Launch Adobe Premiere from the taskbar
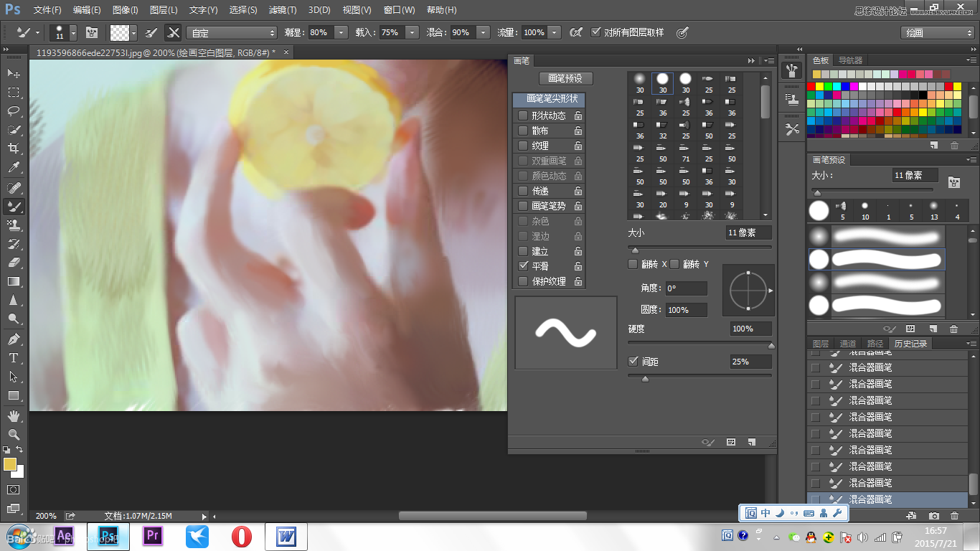Image resolution: width=980 pixels, height=551 pixels. 152,535
